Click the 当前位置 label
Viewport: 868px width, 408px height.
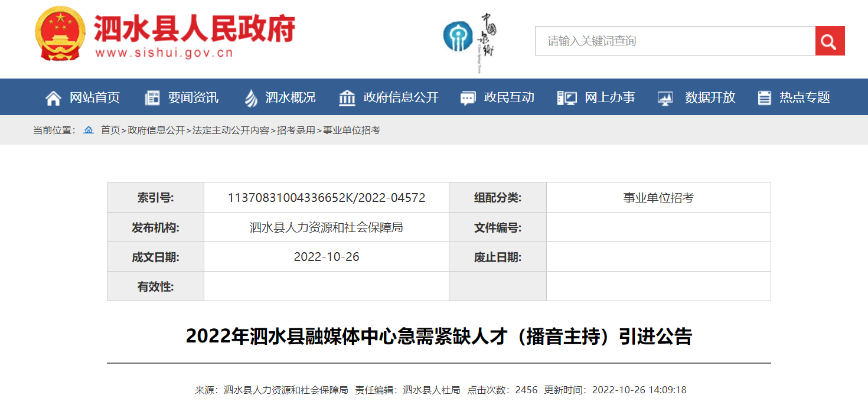[x=54, y=130]
